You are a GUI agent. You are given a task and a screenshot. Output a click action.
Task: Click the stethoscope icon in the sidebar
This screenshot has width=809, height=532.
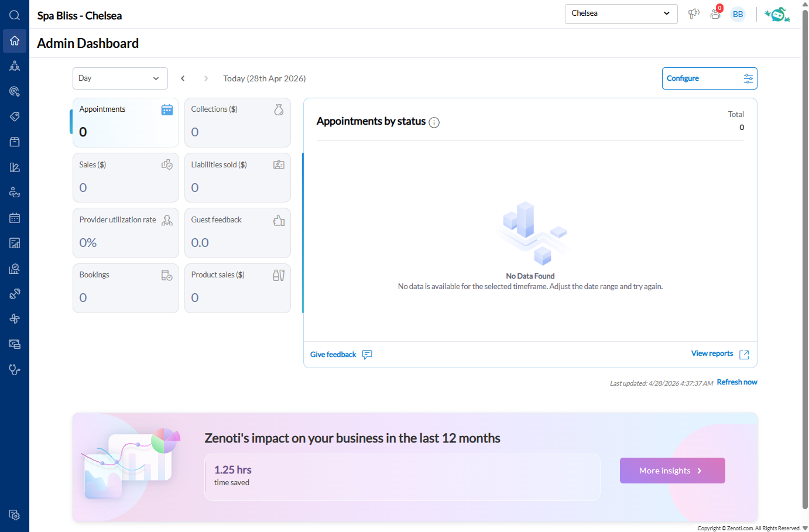click(x=14, y=369)
